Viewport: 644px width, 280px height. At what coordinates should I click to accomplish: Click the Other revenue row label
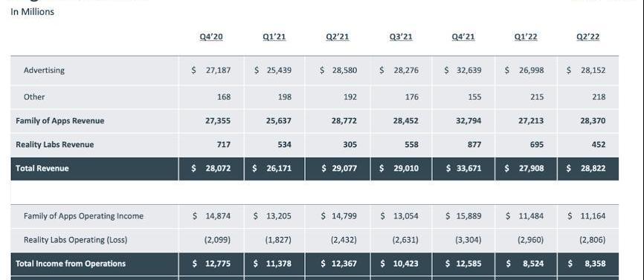[x=34, y=97]
